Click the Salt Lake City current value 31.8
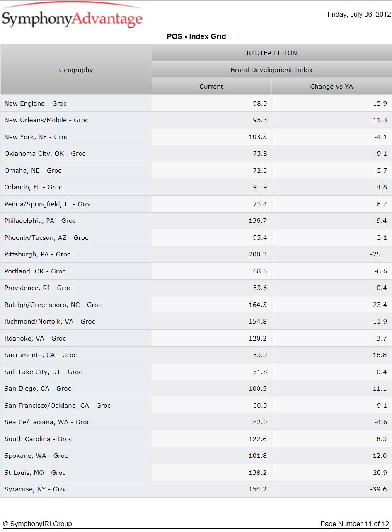The height and width of the screenshot is (532, 392). (x=260, y=372)
